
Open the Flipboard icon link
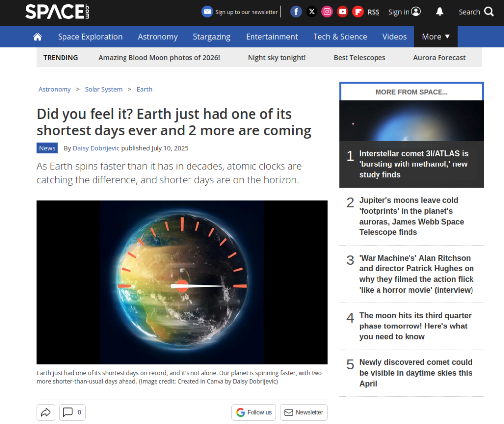coord(358,12)
